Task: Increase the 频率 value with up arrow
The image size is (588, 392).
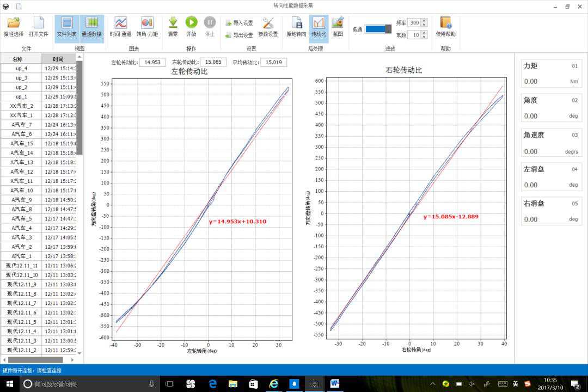Action: coord(424,21)
